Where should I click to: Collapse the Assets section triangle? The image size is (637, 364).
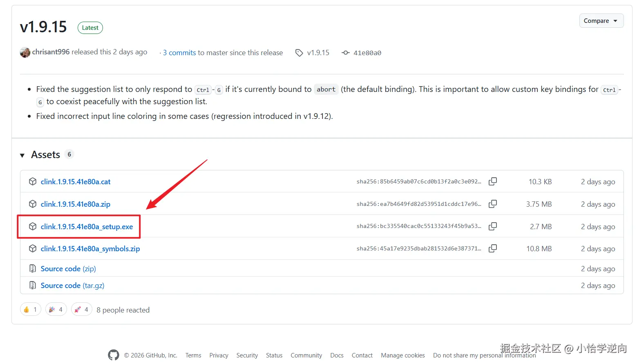[x=22, y=155]
